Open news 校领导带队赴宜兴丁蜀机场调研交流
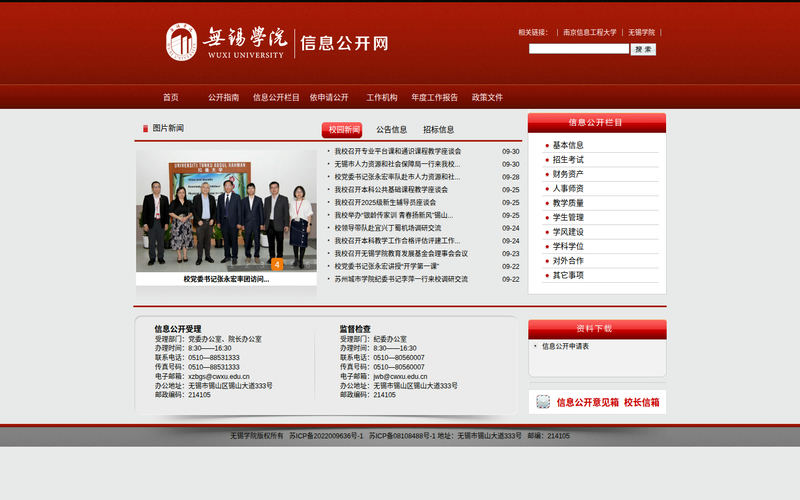The height and width of the screenshot is (500, 800). pyautogui.click(x=388, y=228)
